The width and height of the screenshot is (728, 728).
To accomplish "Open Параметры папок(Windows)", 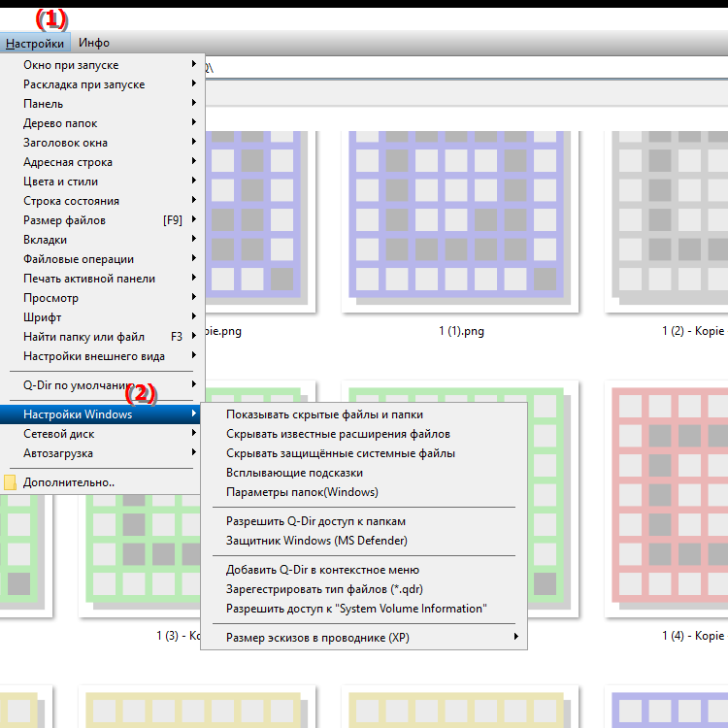I will pyautogui.click(x=364, y=492).
